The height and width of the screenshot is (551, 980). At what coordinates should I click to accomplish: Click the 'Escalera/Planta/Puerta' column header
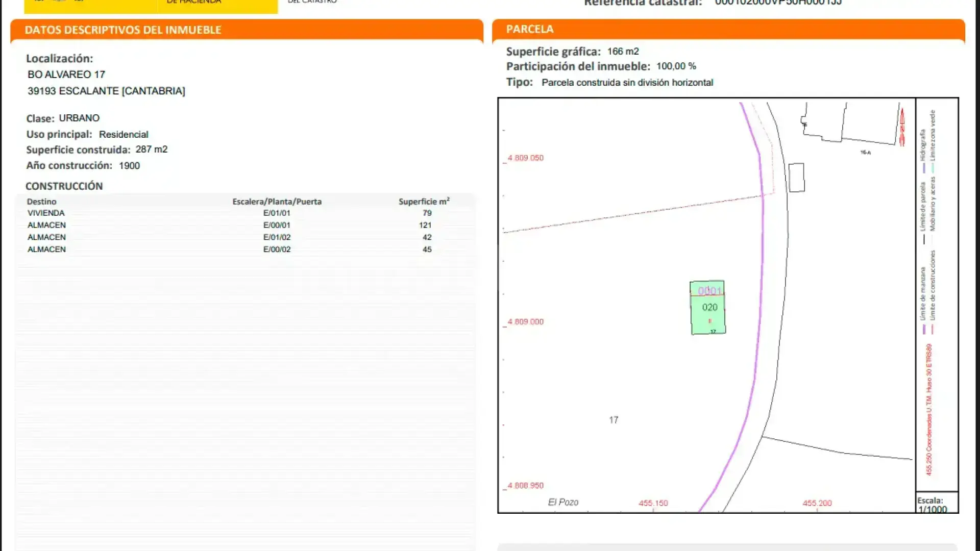pos(277,202)
